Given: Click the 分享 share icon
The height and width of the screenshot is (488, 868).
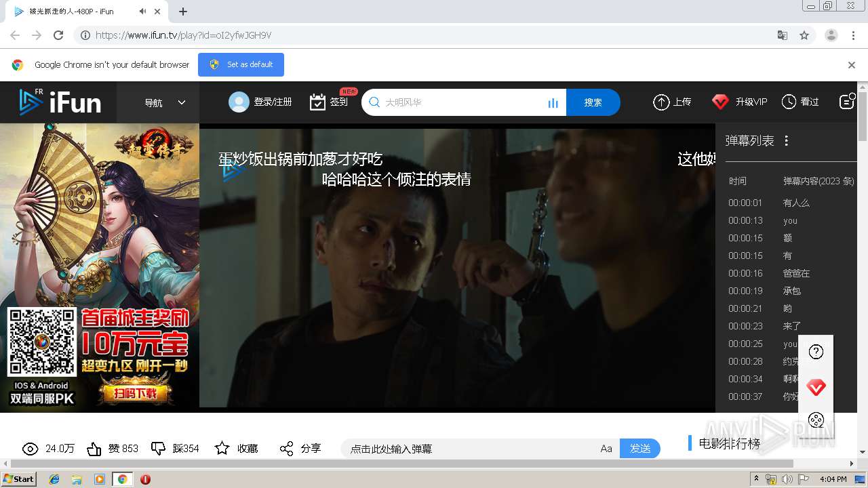Looking at the screenshot, I should coord(286,449).
